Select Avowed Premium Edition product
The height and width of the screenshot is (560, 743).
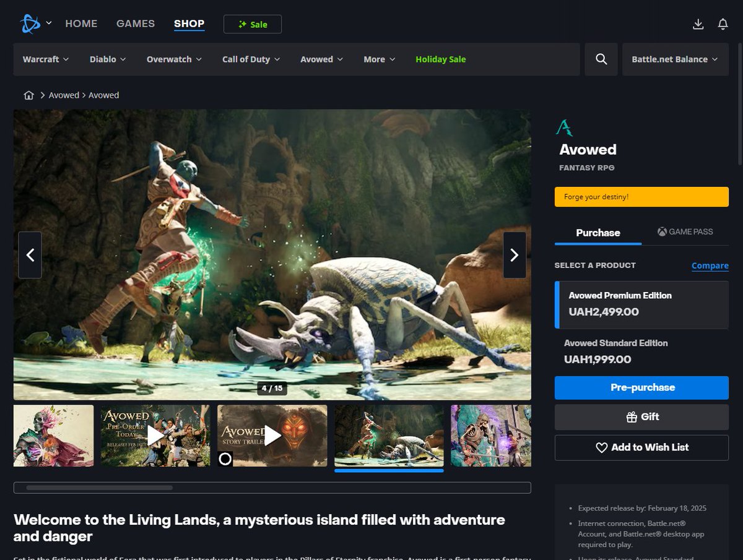click(x=641, y=304)
